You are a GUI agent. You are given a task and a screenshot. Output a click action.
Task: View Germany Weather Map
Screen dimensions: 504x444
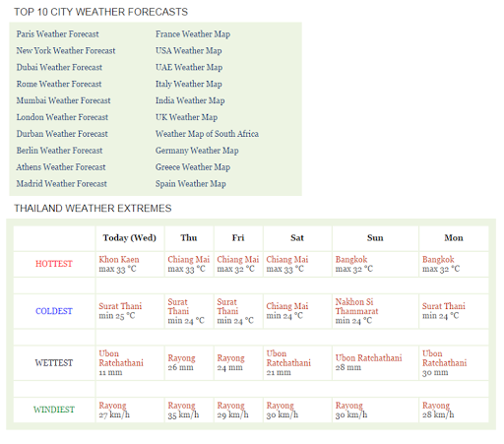click(197, 151)
